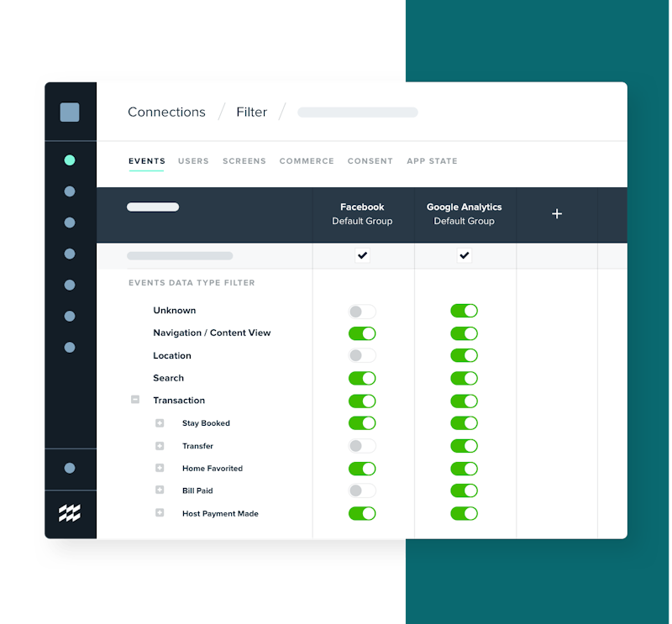This screenshot has width=672, height=624.
Task: Enable Transfer toggle for Facebook
Action: 362,446
